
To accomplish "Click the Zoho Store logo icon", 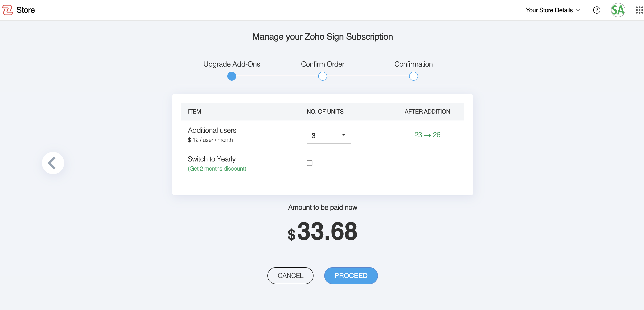I will 8,10.
